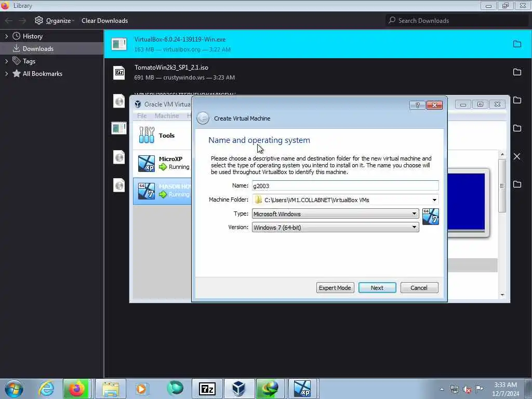Viewport: 532px width, 399px height.
Task: Click the Tags label icon
Action: 16,61
